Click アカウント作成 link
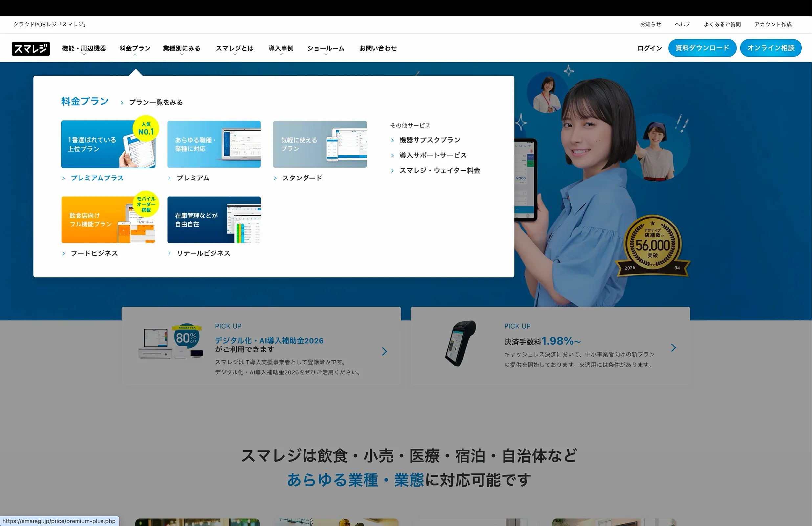This screenshot has width=812, height=526. (x=773, y=25)
